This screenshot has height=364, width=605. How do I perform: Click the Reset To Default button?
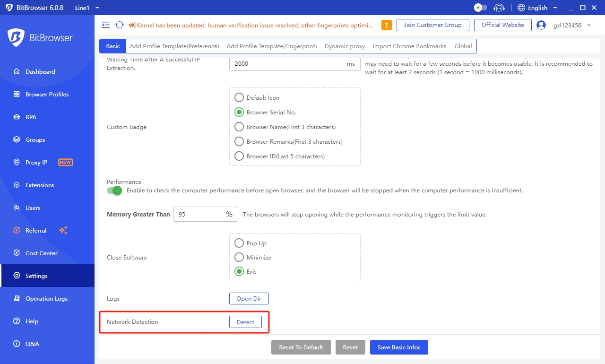tap(301, 347)
